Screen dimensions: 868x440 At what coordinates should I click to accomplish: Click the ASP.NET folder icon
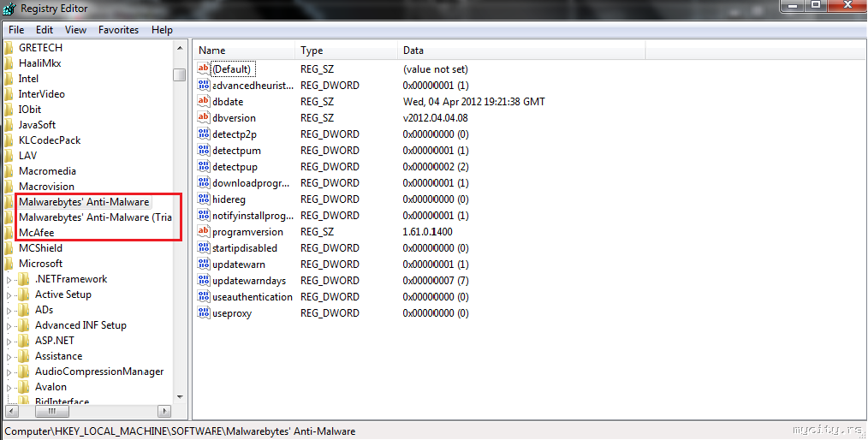(23, 341)
